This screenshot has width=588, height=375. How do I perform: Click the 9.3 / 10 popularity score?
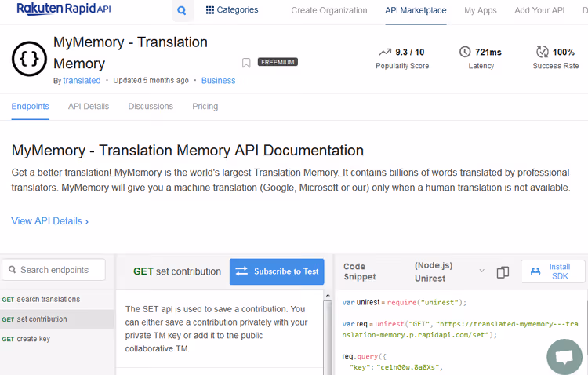(409, 53)
